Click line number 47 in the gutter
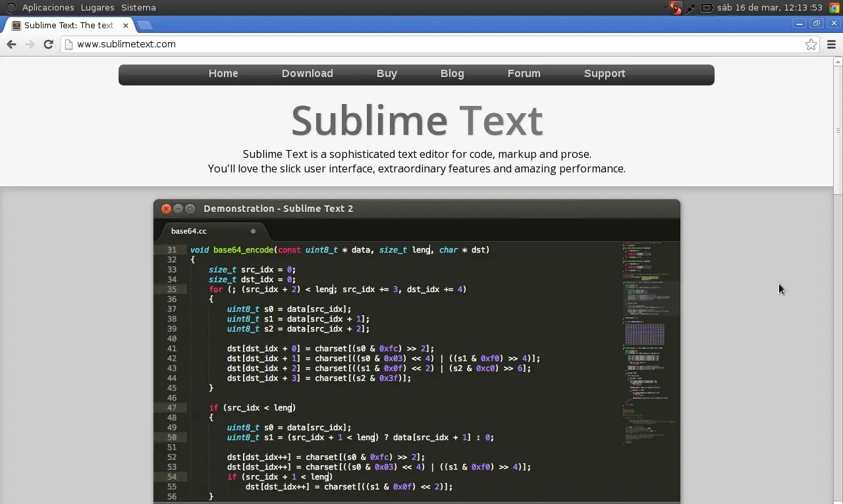The width and height of the screenshot is (843, 504). click(172, 408)
